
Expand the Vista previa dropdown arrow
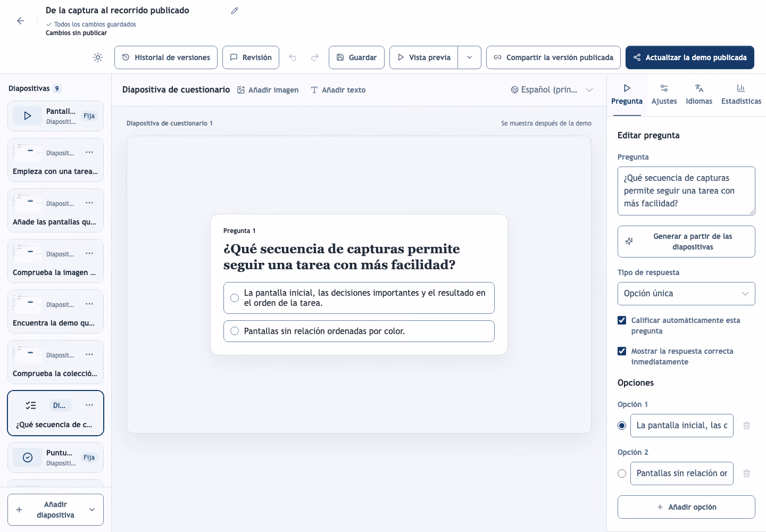pyautogui.click(x=469, y=57)
